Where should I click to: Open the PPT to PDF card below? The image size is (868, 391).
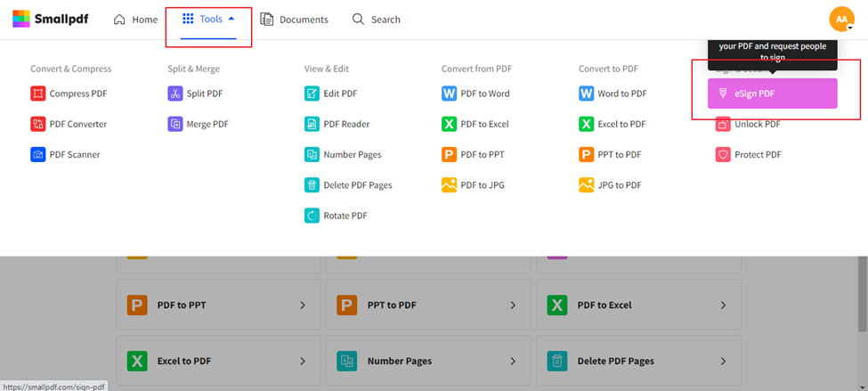(x=428, y=305)
